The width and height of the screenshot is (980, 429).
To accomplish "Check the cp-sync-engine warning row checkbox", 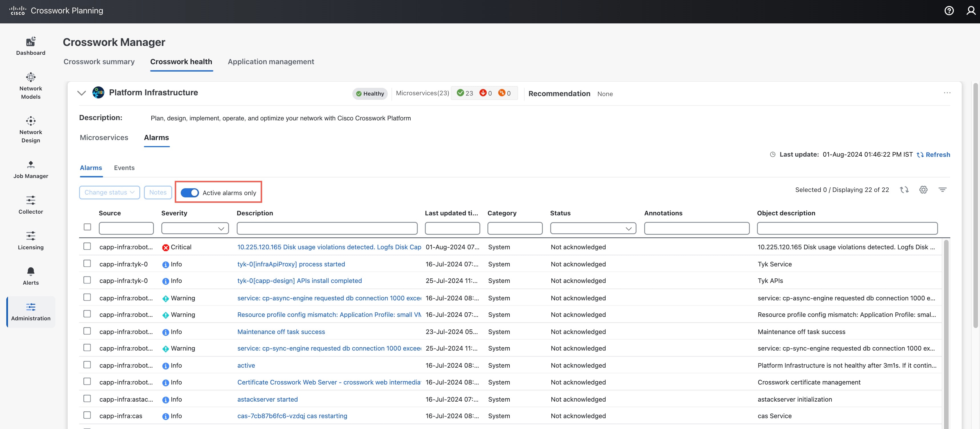I will pyautogui.click(x=87, y=348).
